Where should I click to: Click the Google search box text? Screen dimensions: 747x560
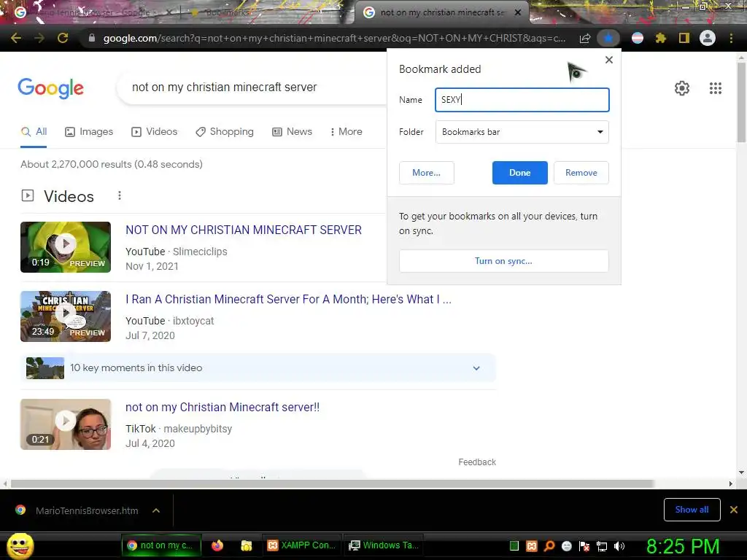coord(225,87)
